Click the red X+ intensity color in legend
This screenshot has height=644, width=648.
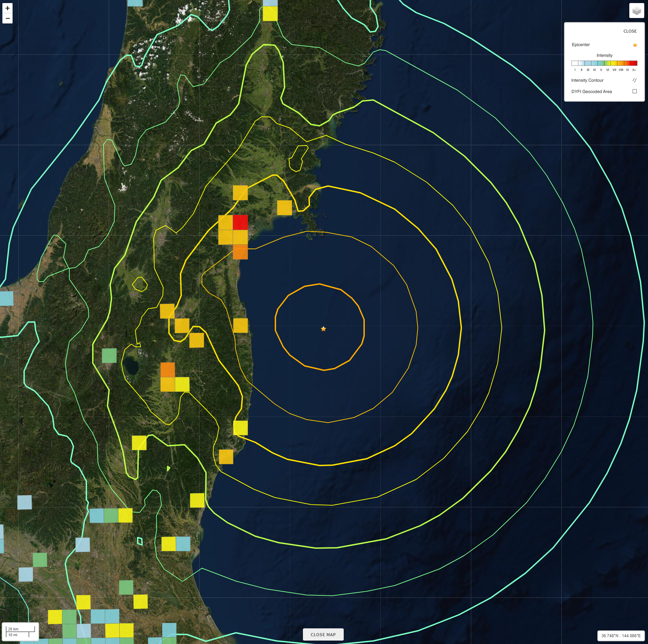[634, 63]
